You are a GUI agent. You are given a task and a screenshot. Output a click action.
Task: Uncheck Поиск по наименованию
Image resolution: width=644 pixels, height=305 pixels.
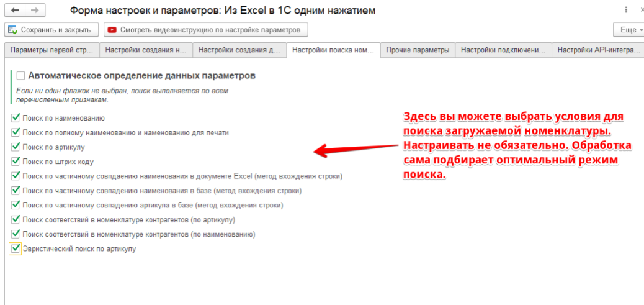(x=16, y=118)
